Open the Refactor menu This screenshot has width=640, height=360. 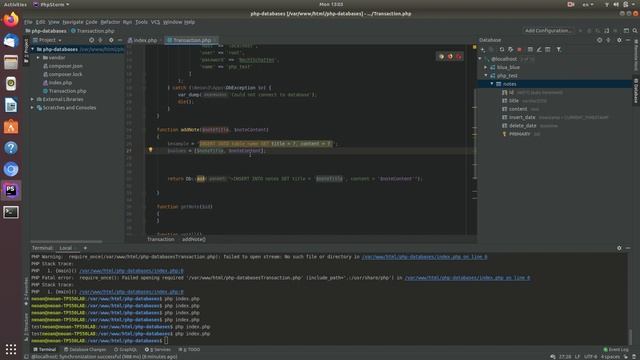110,22
